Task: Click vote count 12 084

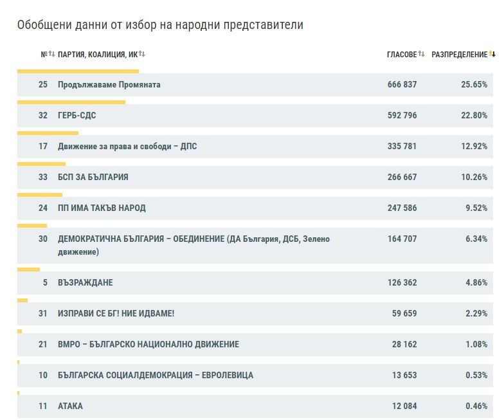Action: 404,406
